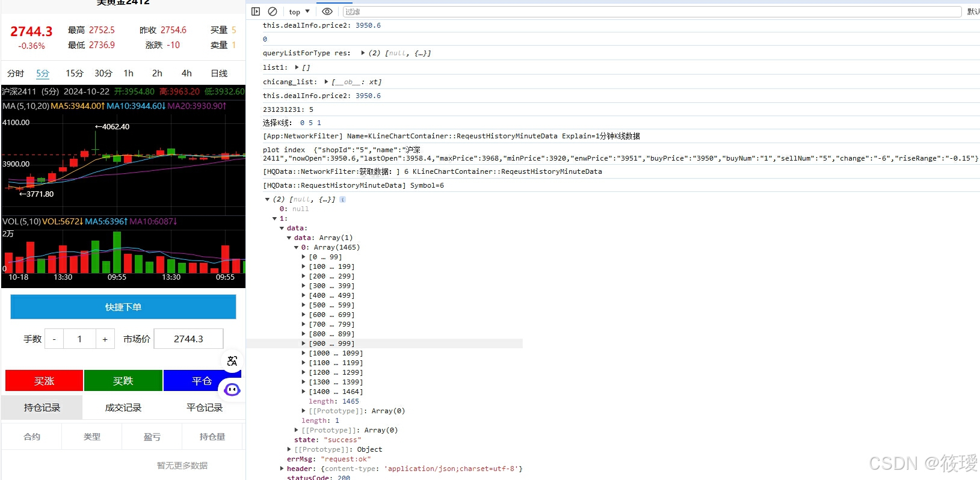Screen dimensions: 980x480
Task: Increase lot count with plus button
Action: click(105, 339)
